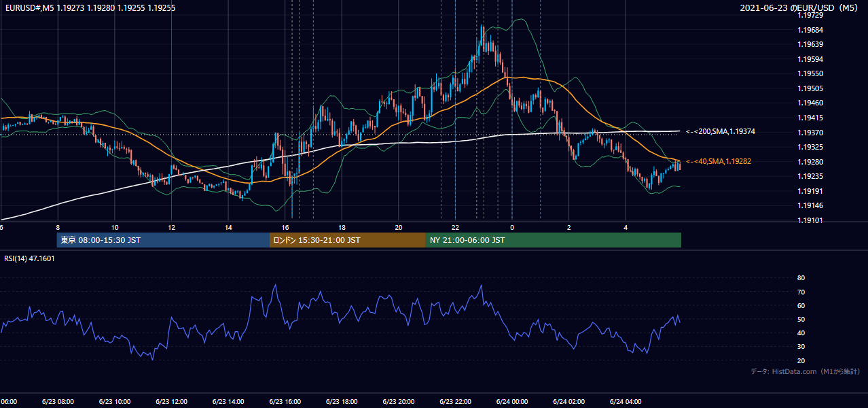Click RSI scale value 60
The image size is (868, 408).
[x=801, y=305]
